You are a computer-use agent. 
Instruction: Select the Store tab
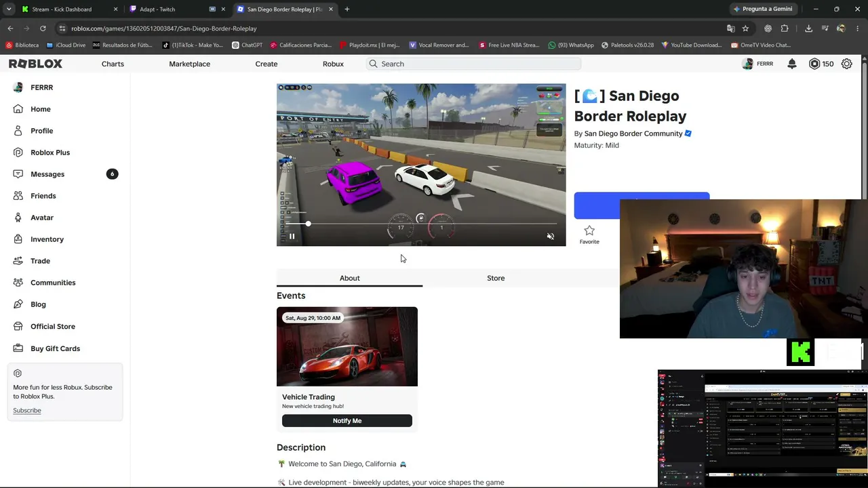click(496, 278)
